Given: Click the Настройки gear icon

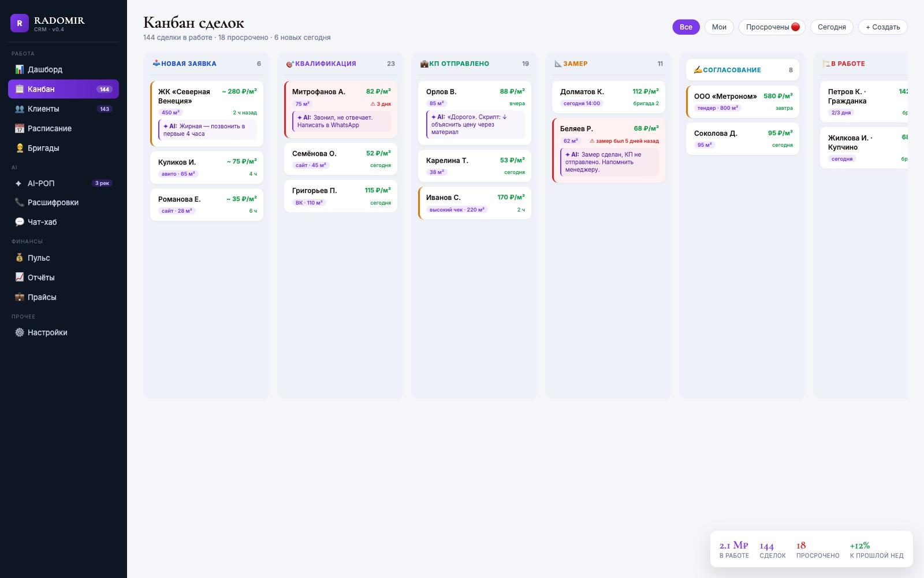Looking at the screenshot, I should point(20,332).
